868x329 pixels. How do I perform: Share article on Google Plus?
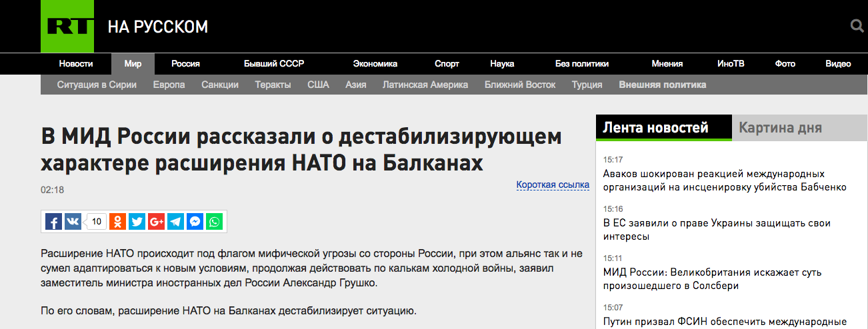coord(156,222)
